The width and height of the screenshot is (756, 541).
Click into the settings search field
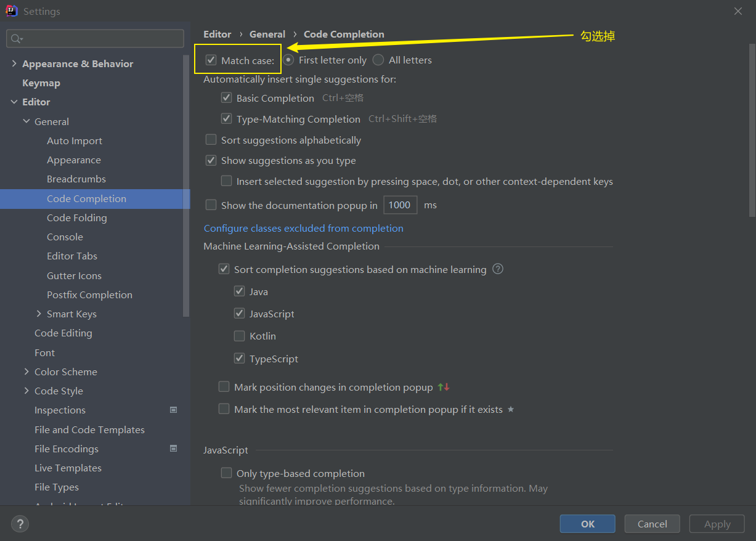pos(96,39)
